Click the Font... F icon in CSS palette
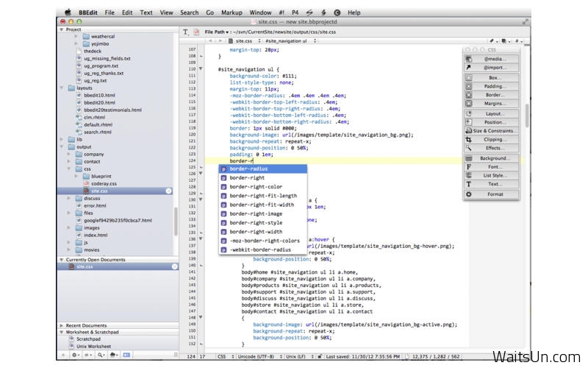588x368 pixels. pos(469,167)
